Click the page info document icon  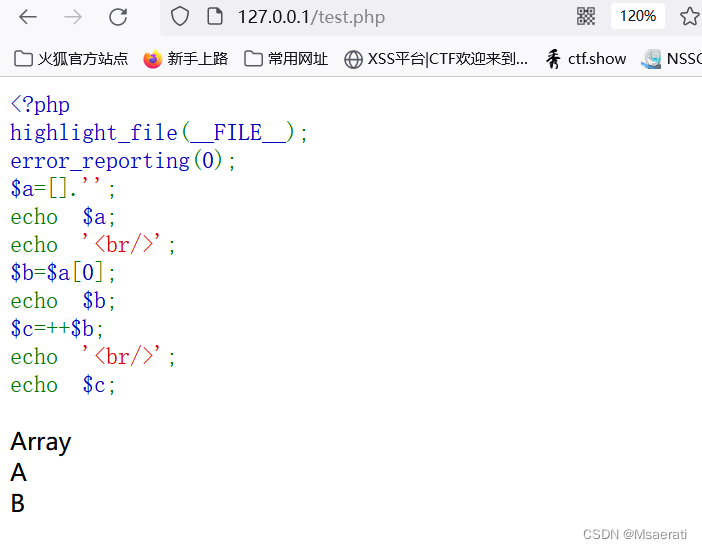[x=215, y=17]
